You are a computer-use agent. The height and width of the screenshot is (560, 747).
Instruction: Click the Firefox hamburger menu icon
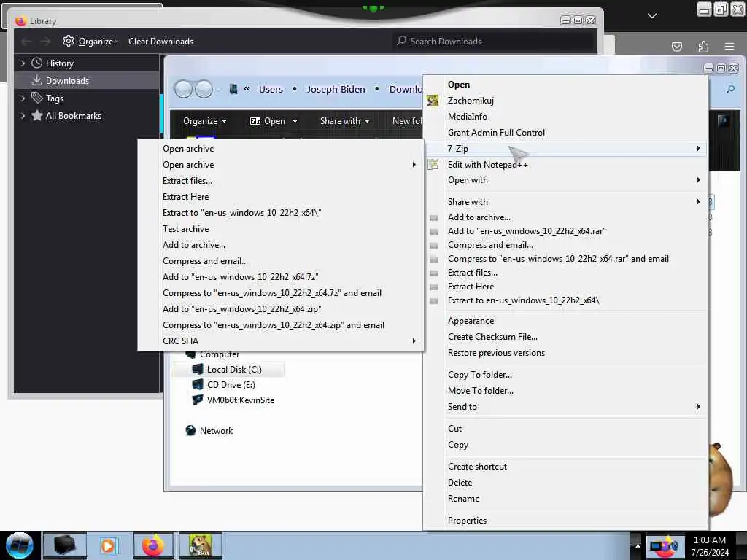pyautogui.click(x=729, y=47)
